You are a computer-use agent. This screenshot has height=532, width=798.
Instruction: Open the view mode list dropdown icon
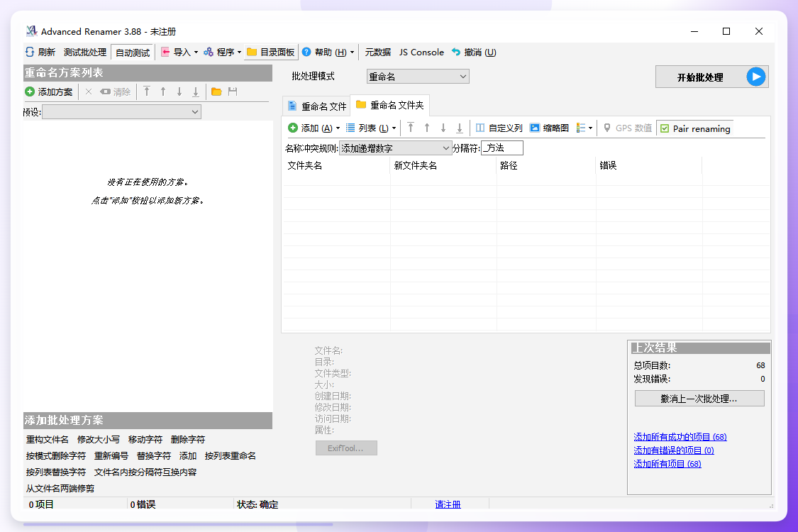(x=584, y=128)
